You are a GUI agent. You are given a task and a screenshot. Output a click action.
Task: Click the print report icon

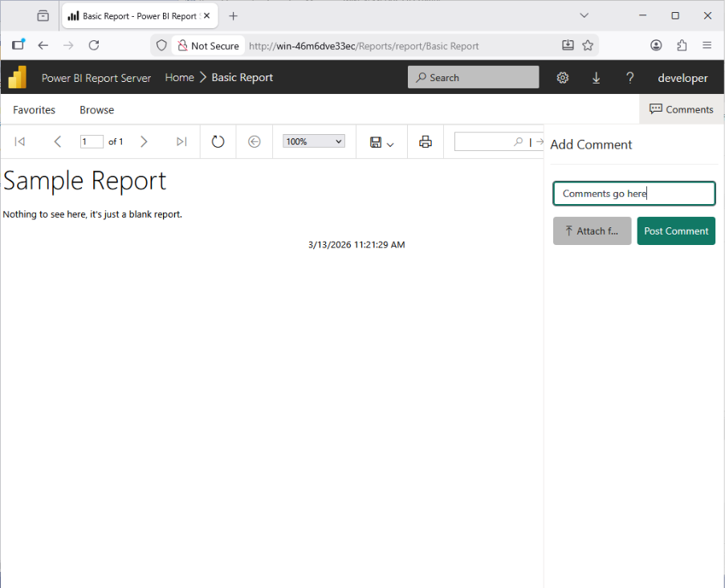pyautogui.click(x=426, y=142)
